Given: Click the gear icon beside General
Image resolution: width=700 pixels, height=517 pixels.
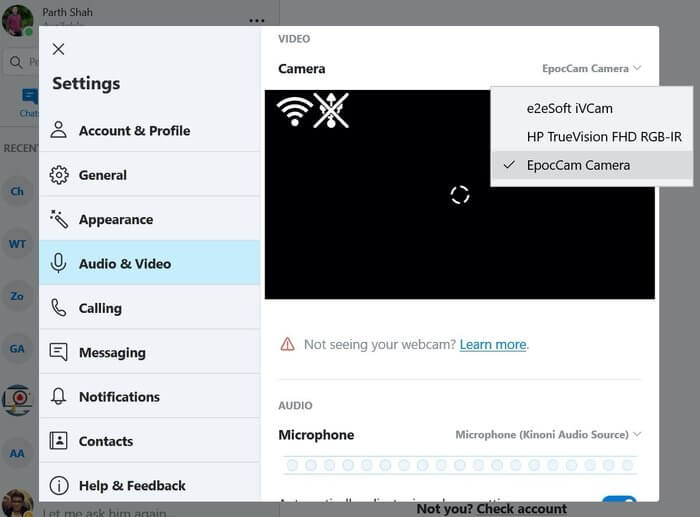Looking at the screenshot, I should [59, 175].
